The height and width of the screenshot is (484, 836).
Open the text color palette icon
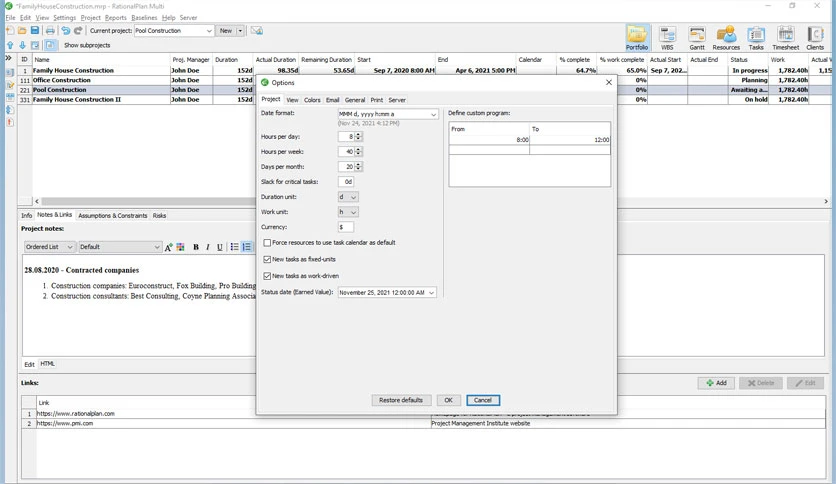point(181,247)
